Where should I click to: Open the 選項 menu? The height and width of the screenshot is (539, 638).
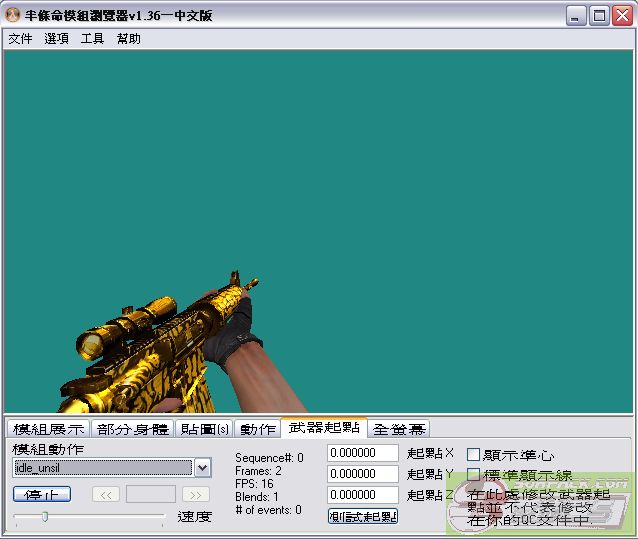[x=56, y=39]
